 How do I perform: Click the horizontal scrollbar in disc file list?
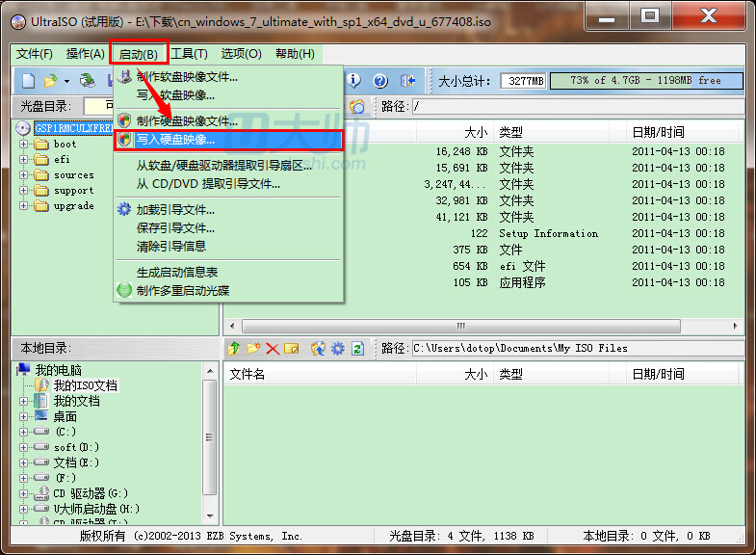click(461, 326)
